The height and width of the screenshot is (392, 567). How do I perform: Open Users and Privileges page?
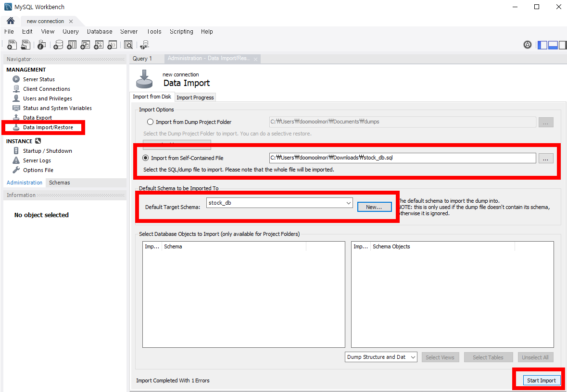(48, 98)
